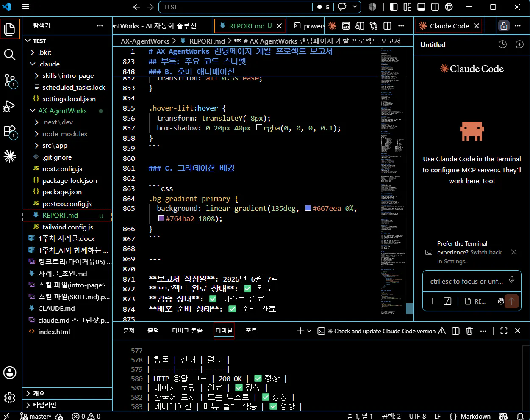Click the hand permission mode icon

[x=501, y=301]
